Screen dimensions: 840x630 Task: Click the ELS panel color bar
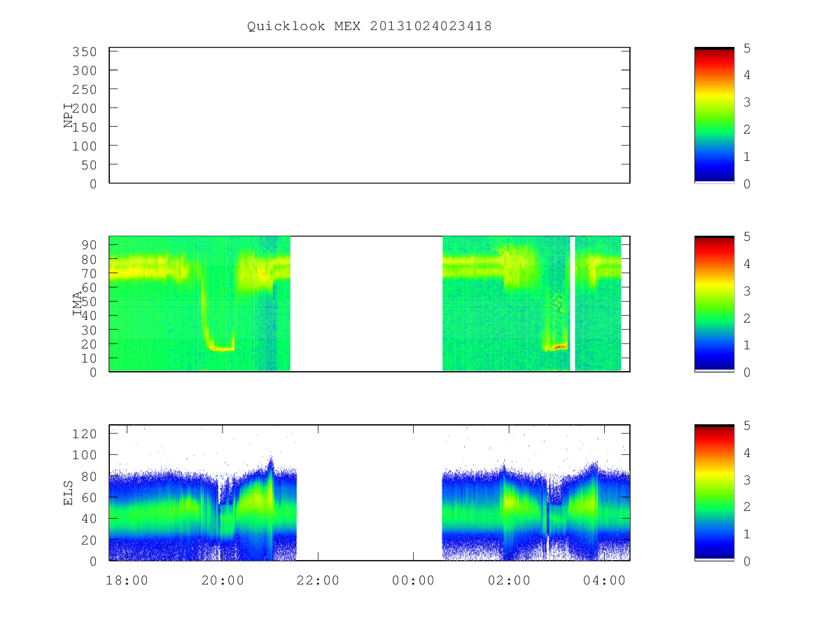click(x=714, y=493)
